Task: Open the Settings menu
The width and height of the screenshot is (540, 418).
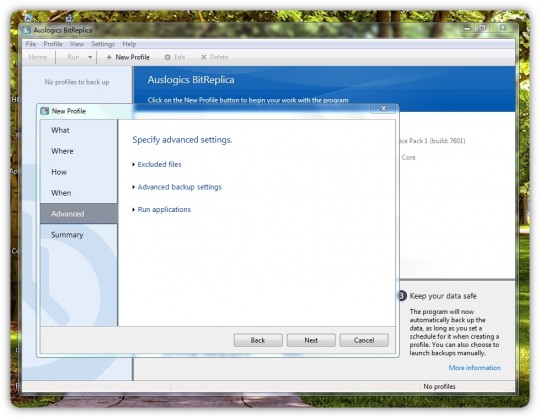Action: 103,44
